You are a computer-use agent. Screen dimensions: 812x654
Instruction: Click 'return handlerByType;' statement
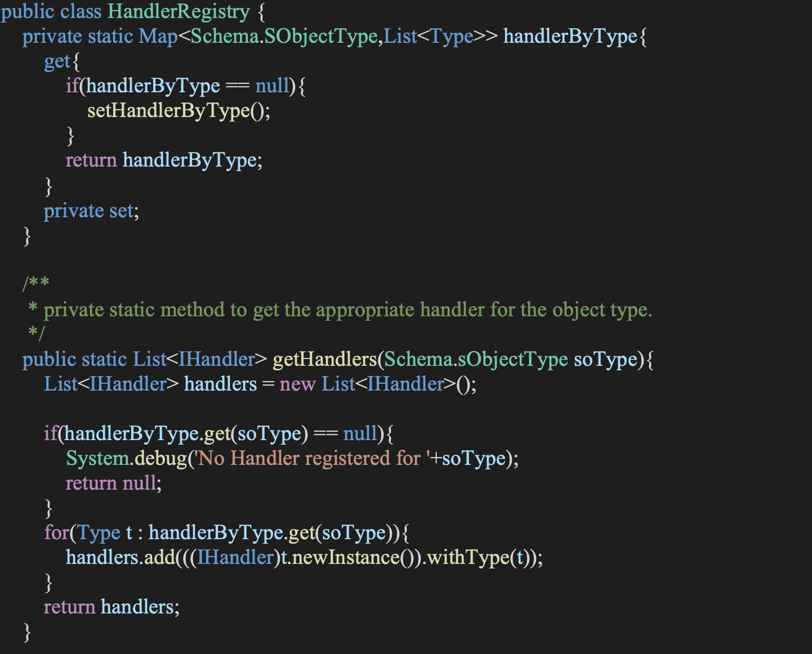[x=164, y=160]
